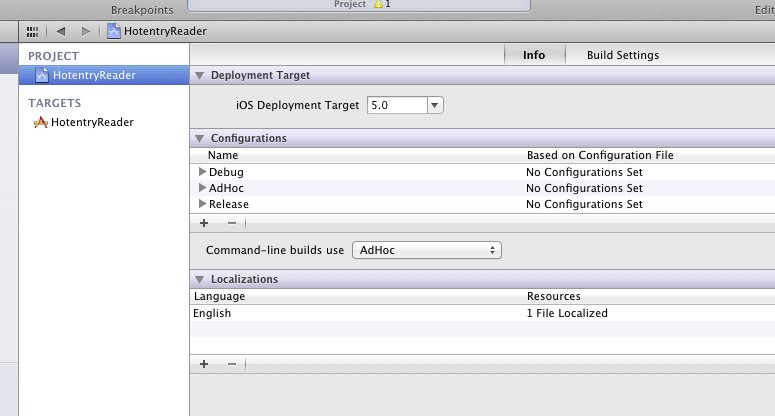Expand the Debug configuration row
Image resolution: width=775 pixels, height=416 pixels.
(x=202, y=171)
